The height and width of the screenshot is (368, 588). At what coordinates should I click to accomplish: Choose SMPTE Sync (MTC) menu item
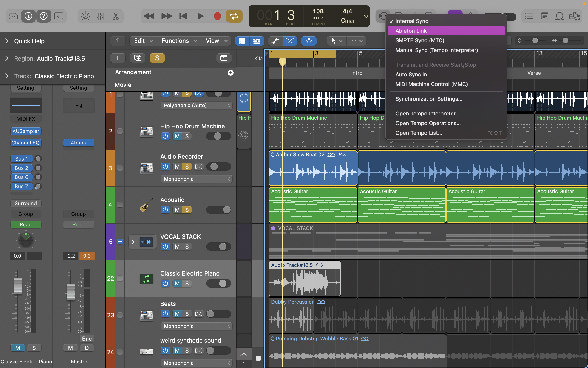click(x=446, y=40)
